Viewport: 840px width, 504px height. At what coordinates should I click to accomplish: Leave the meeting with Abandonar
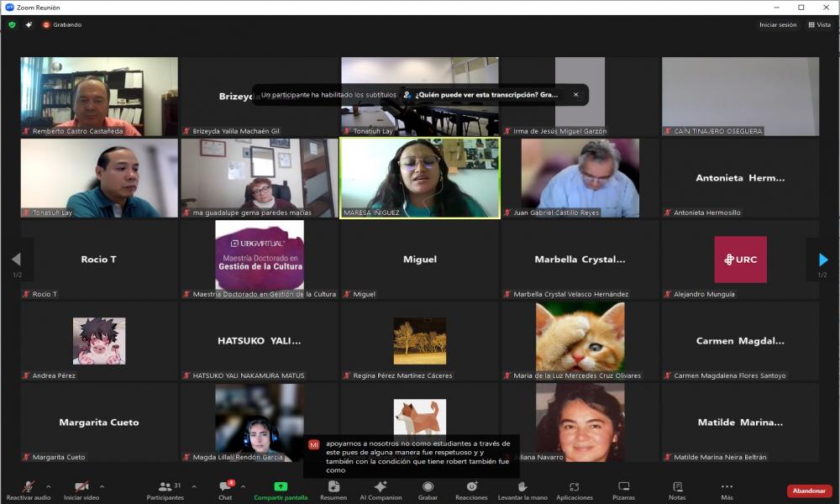click(809, 491)
